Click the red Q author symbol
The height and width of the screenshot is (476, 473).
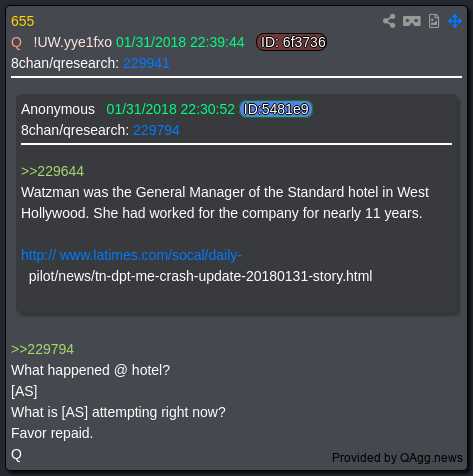(x=16, y=43)
